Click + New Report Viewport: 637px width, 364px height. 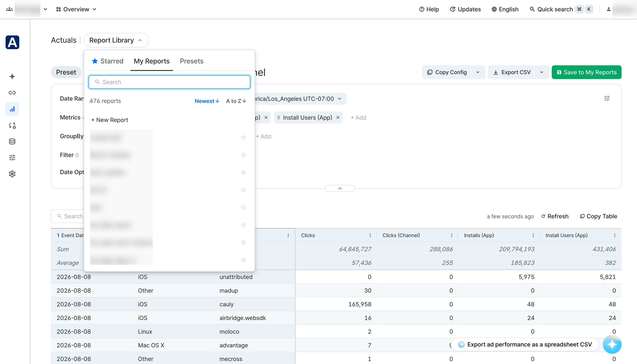pyautogui.click(x=109, y=120)
